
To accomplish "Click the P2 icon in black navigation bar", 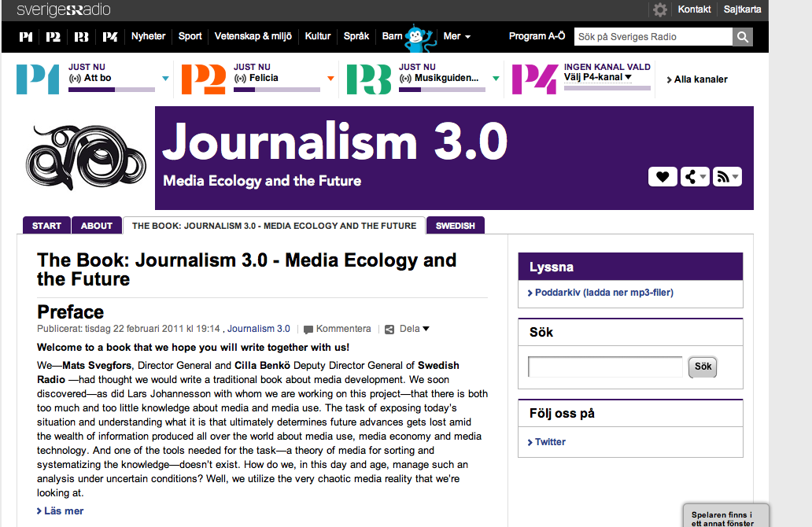I will 53,37.
